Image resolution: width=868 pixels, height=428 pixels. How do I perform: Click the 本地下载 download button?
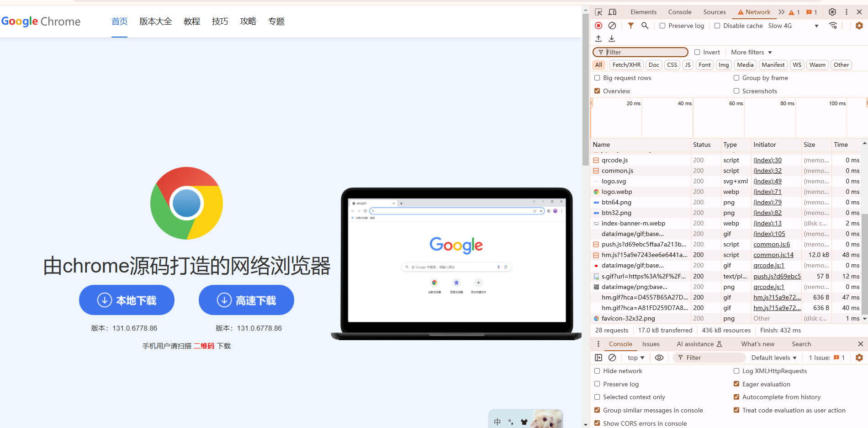click(x=127, y=300)
